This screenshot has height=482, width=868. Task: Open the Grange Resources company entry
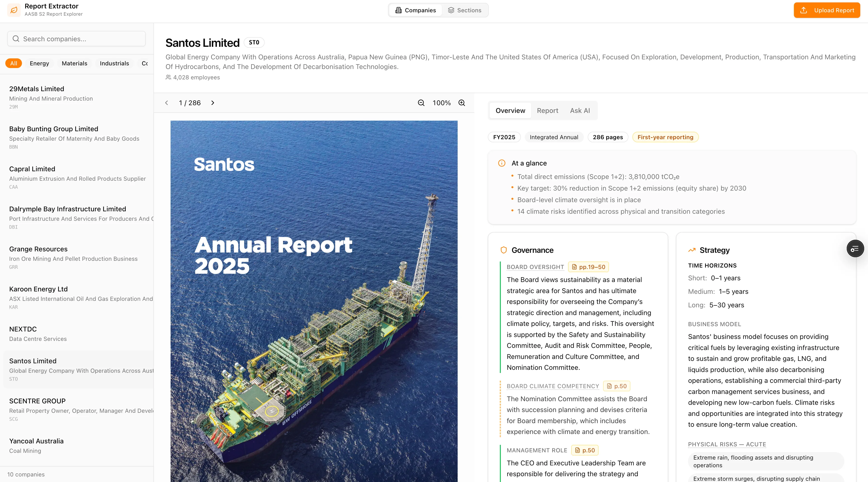[x=78, y=257]
